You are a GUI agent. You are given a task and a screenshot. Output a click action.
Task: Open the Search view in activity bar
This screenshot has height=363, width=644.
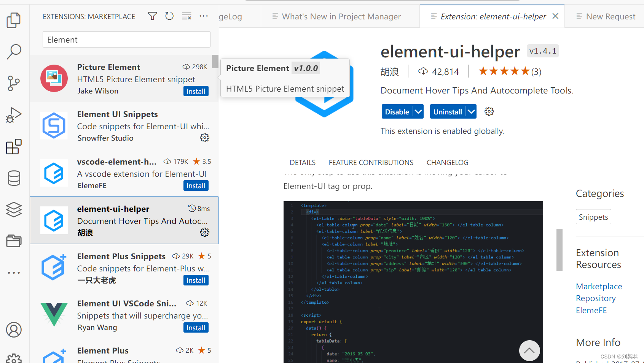(14, 52)
